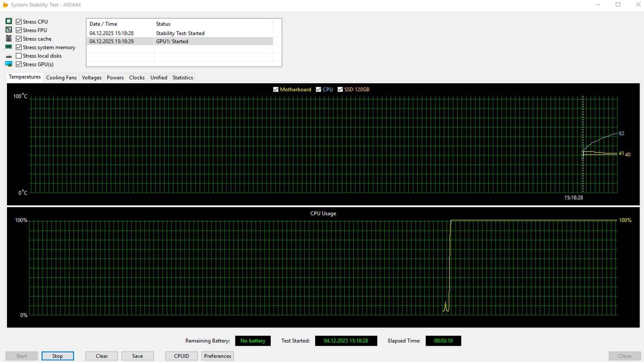Click the cache chip icon
Screen dimensions: 644x362
point(9,39)
